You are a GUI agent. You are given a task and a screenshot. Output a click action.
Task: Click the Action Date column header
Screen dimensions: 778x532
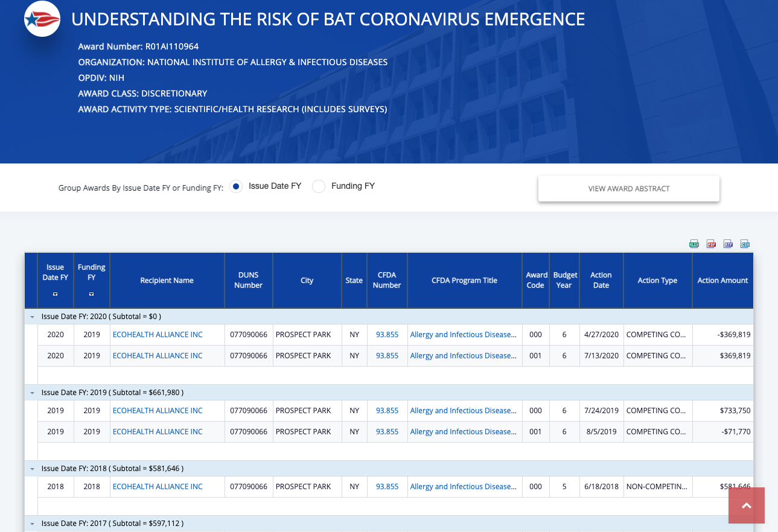coord(601,280)
